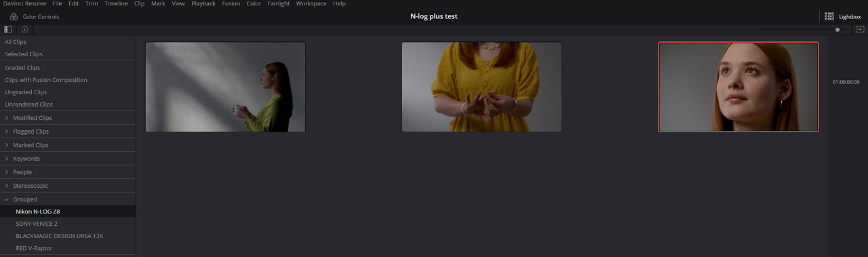Toggle the Color Controls panel
The image size is (868, 257).
(35, 16)
